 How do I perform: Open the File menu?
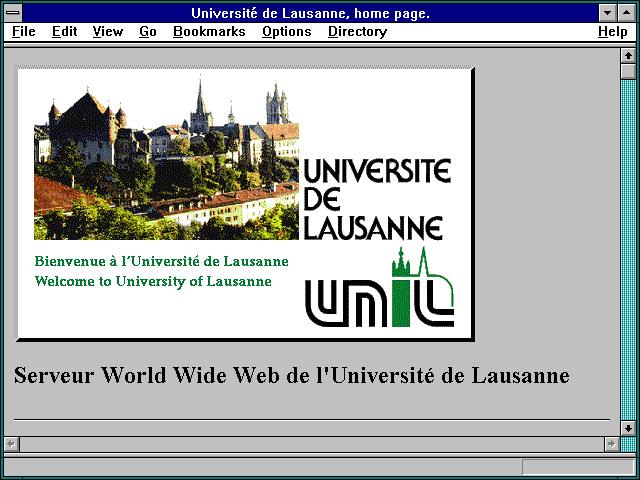pyautogui.click(x=24, y=31)
